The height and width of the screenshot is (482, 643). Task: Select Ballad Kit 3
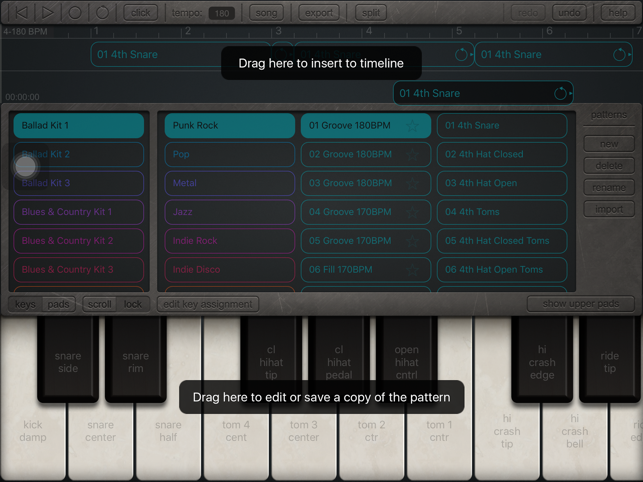click(x=79, y=183)
